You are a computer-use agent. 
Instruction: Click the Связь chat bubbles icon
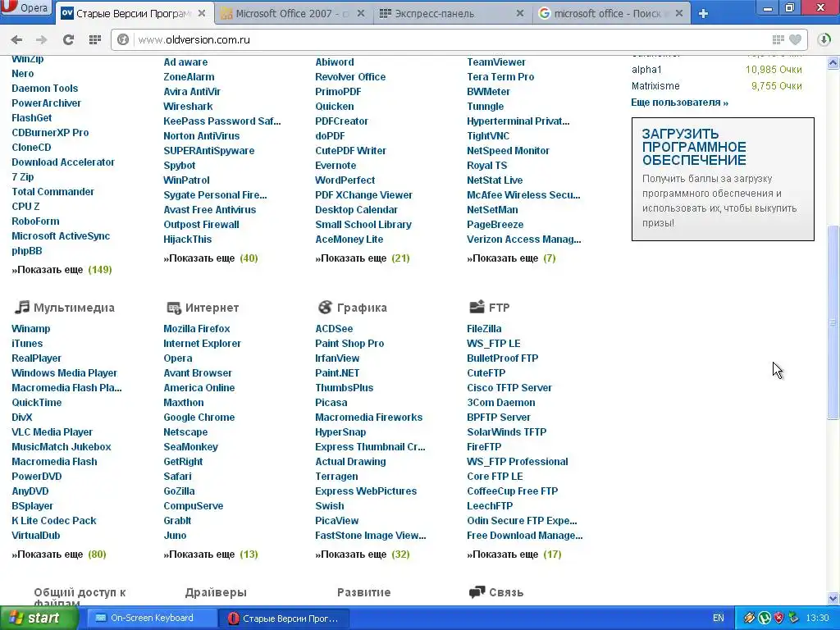477,592
